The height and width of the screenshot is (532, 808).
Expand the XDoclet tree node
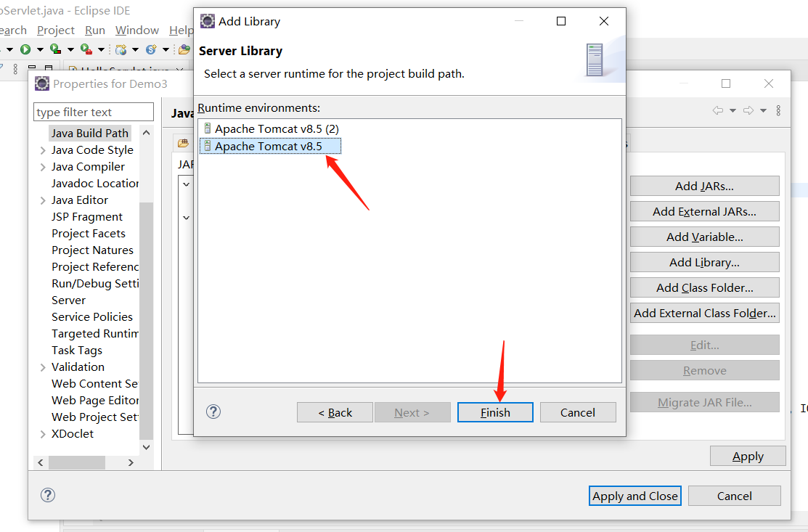pos(43,434)
